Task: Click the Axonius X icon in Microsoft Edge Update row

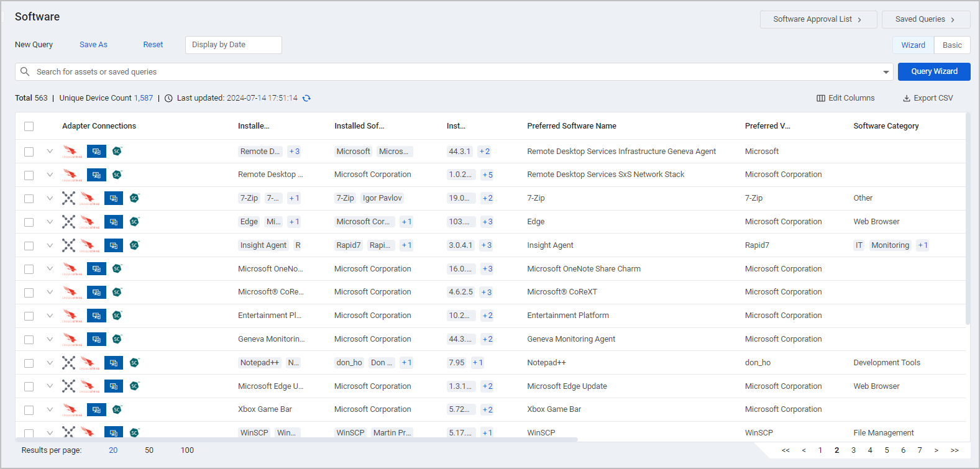Action: (x=68, y=386)
